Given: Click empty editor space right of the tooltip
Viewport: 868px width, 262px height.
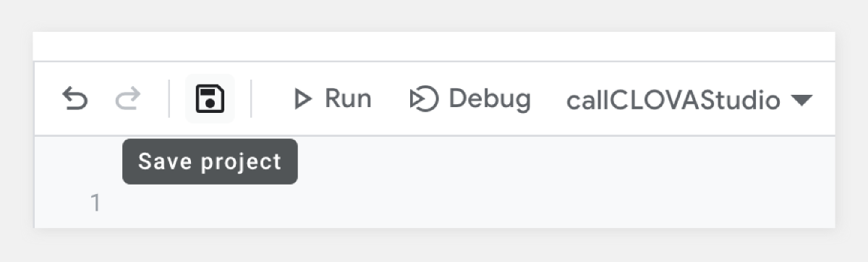Looking at the screenshot, I should pyautogui.click(x=564, y=161).
